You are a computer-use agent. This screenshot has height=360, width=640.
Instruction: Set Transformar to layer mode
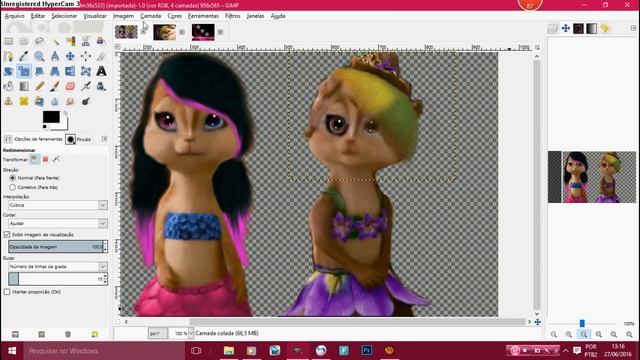pos(35,159)
